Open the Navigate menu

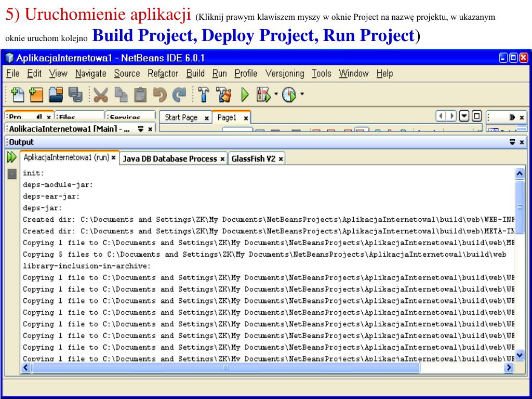pos(90,74)
